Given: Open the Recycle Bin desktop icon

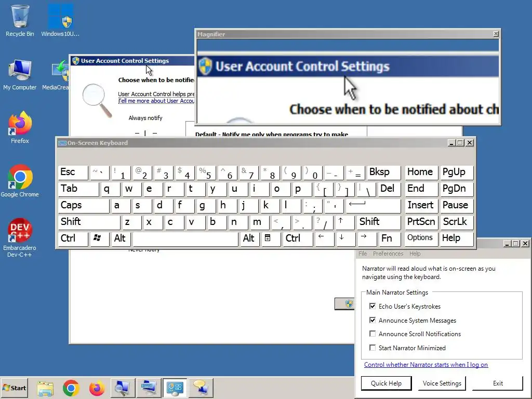Looking at the screenshot, I should coord(20,20).
